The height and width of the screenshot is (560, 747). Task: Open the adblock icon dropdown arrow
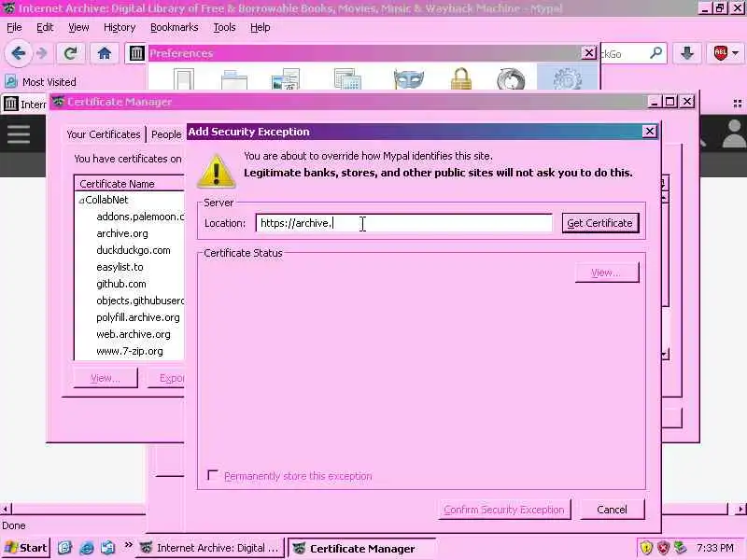coord(736,53)
